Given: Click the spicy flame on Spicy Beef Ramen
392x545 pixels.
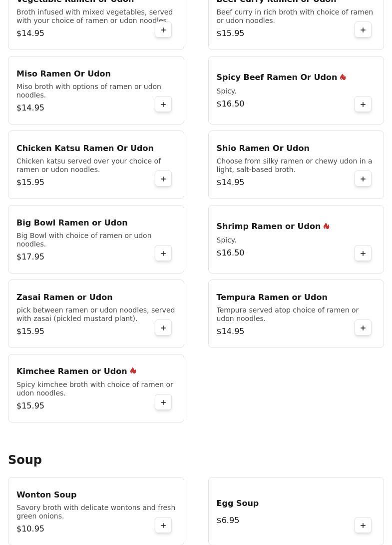Looking at the screenshot, I should [343, 77].
